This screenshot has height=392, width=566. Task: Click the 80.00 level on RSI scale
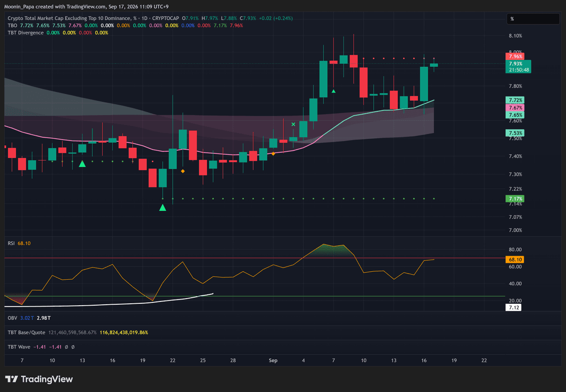click(515, 250)
